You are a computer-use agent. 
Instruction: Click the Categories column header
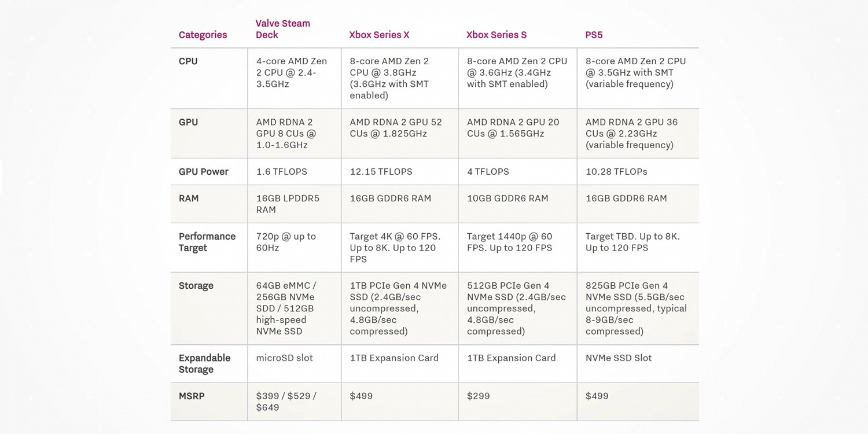point(203,35)
